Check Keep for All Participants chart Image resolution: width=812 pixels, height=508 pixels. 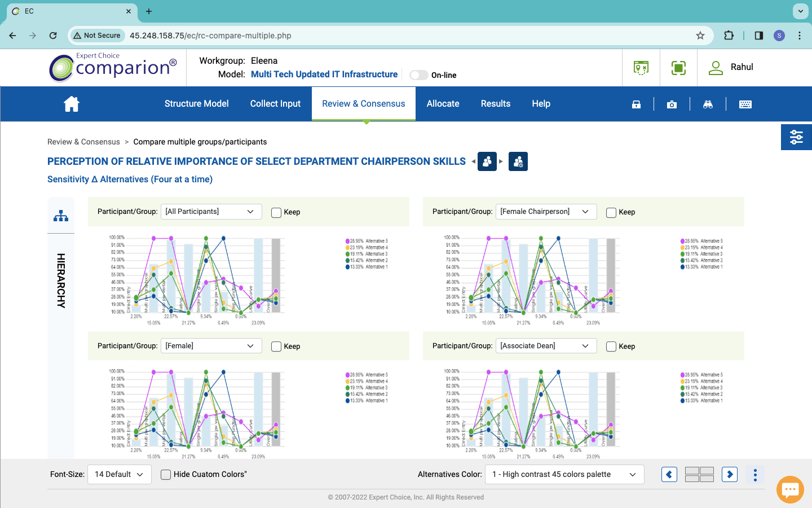pyautogui.click(x=276, y=213)
